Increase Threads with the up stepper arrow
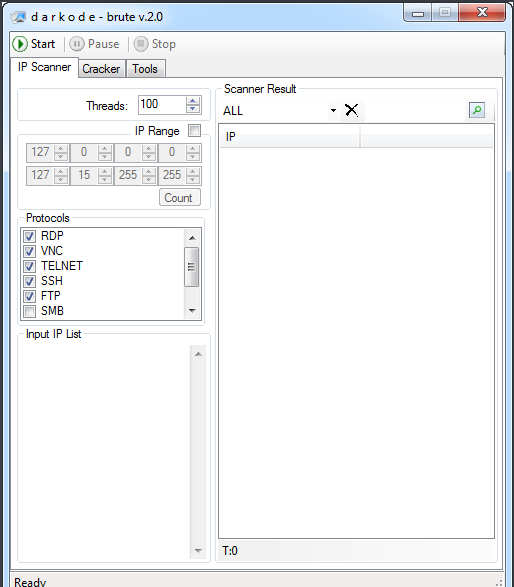 coord(193,101)
